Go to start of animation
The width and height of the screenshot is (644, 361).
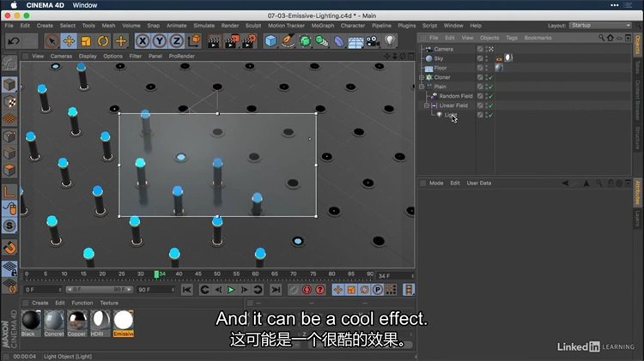click(x=187, y=290)
